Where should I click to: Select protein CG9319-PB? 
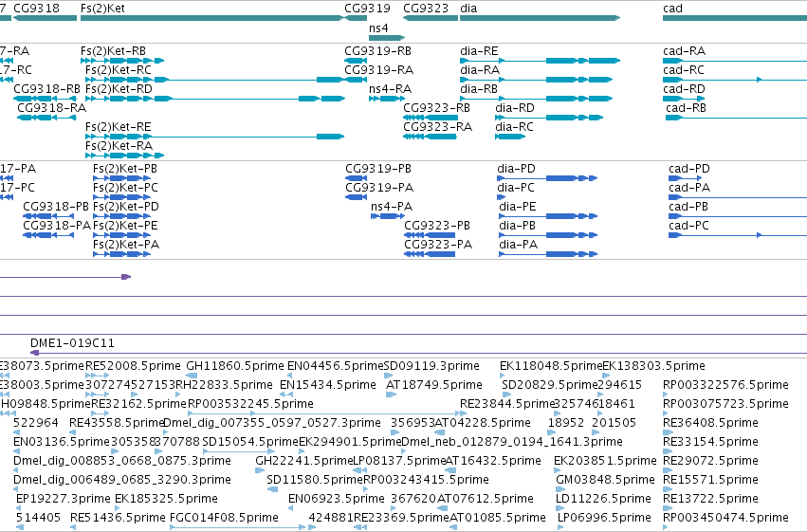pos(357,178)
